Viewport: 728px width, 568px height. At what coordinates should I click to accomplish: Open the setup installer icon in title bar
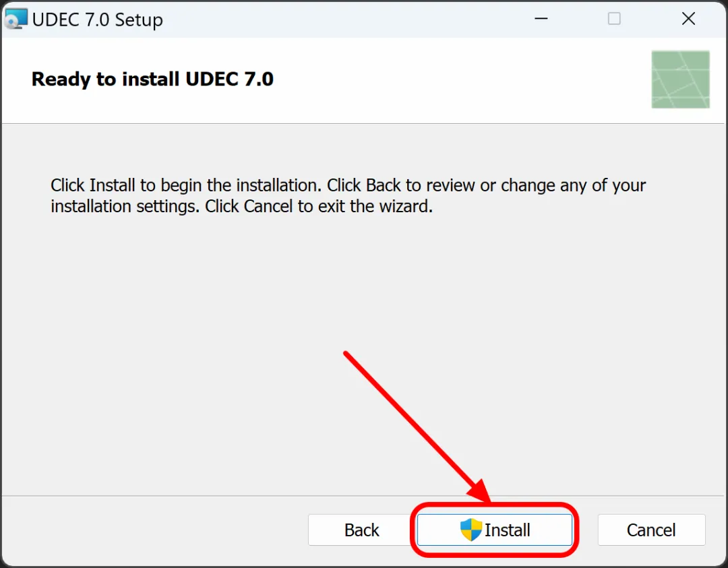click(x=16, y=19)
